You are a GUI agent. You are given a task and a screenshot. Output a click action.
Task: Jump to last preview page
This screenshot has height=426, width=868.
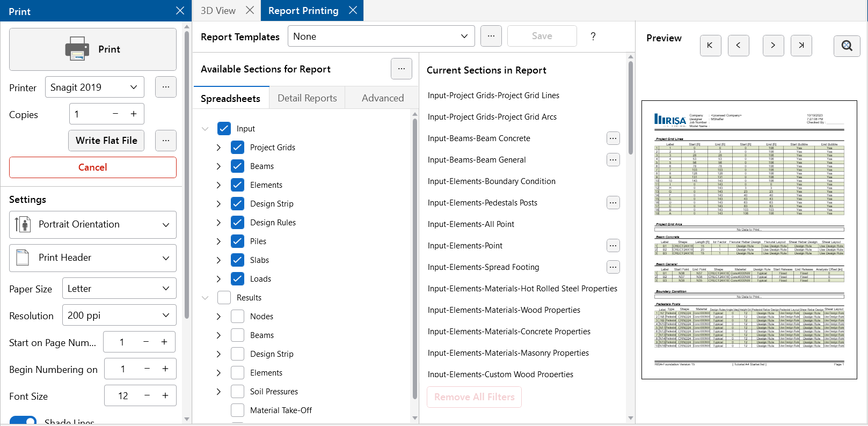801,46
